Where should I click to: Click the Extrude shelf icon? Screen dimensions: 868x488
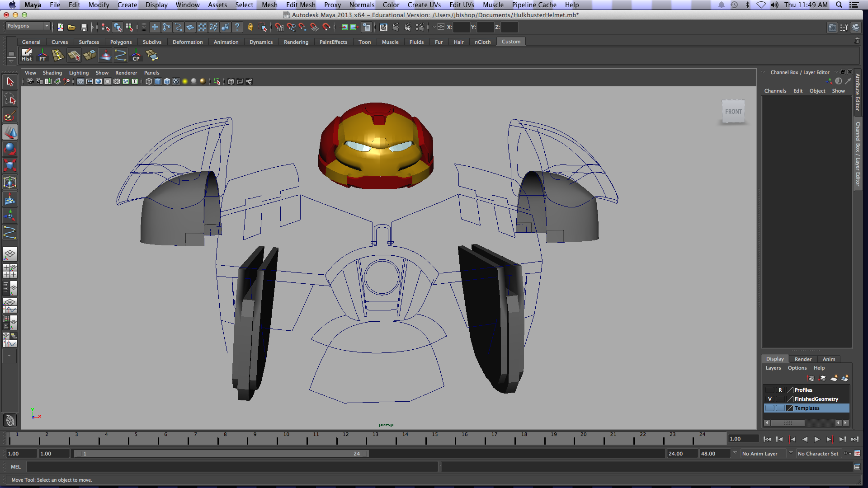90,55
